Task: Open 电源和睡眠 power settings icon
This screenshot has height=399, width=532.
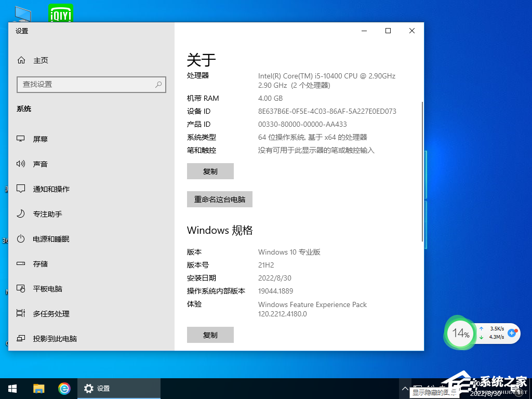Action: [x=21, y=238]
